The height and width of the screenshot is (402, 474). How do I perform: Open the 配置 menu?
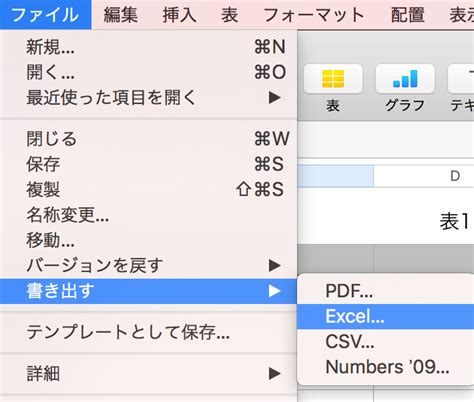coord(408,15)
